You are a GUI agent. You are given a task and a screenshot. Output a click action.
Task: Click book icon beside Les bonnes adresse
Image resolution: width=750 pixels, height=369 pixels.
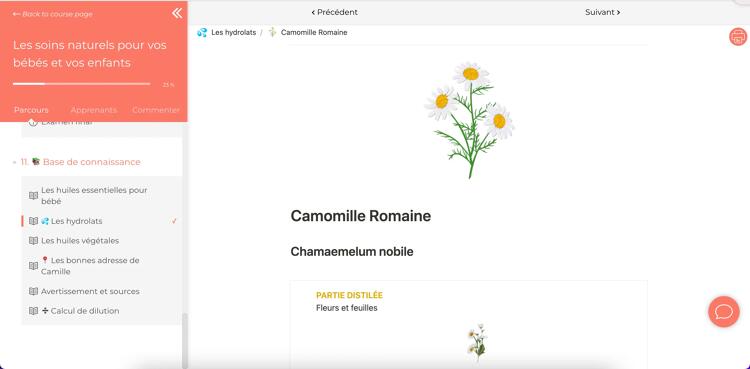tap(33, 266)
